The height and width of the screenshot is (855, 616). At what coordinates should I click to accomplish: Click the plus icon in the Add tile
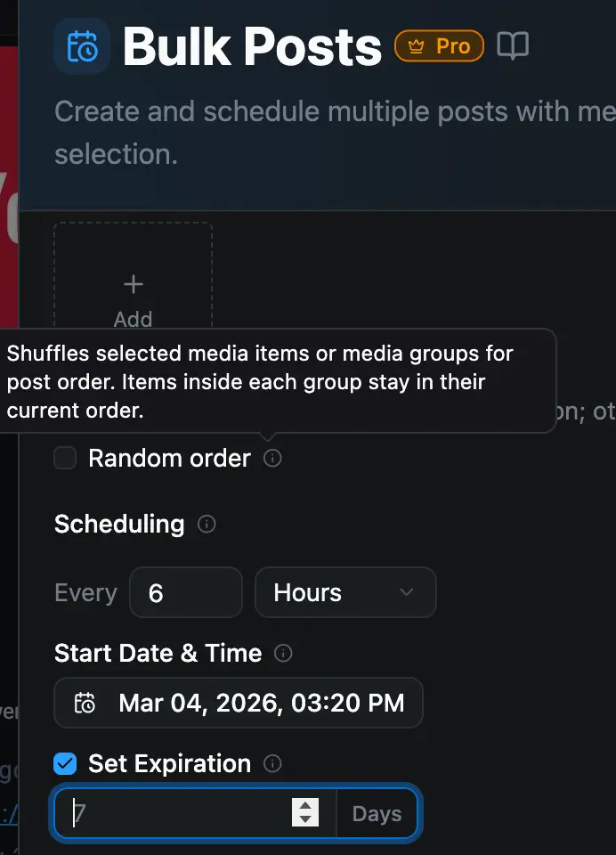[x=133, y=283]
